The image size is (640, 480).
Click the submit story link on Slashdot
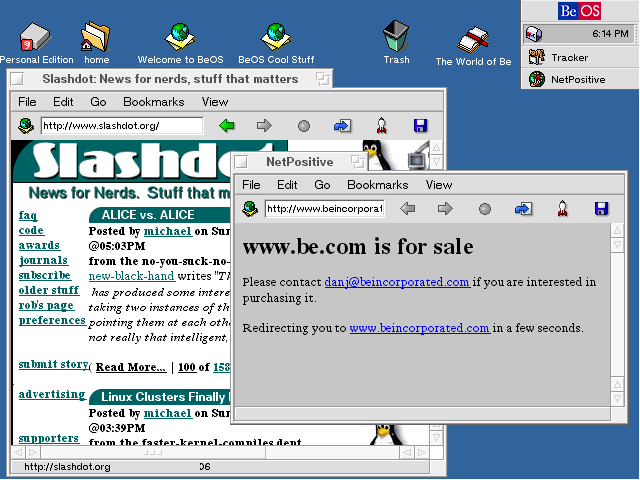[53, 364]
